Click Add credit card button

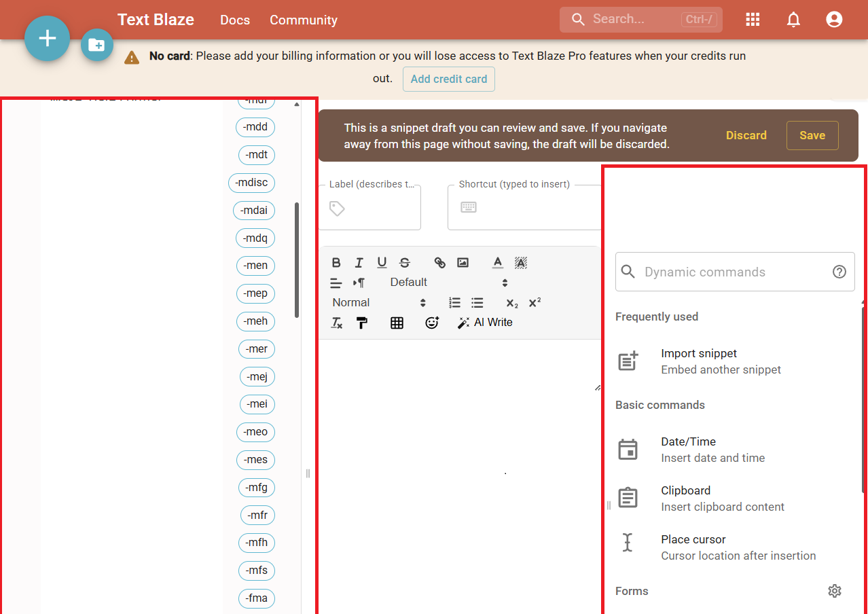[449, 79]
